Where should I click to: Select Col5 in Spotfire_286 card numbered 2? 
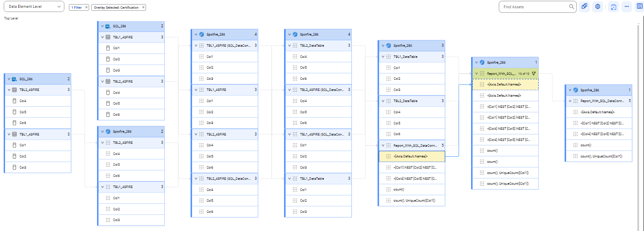coord(131,164)
